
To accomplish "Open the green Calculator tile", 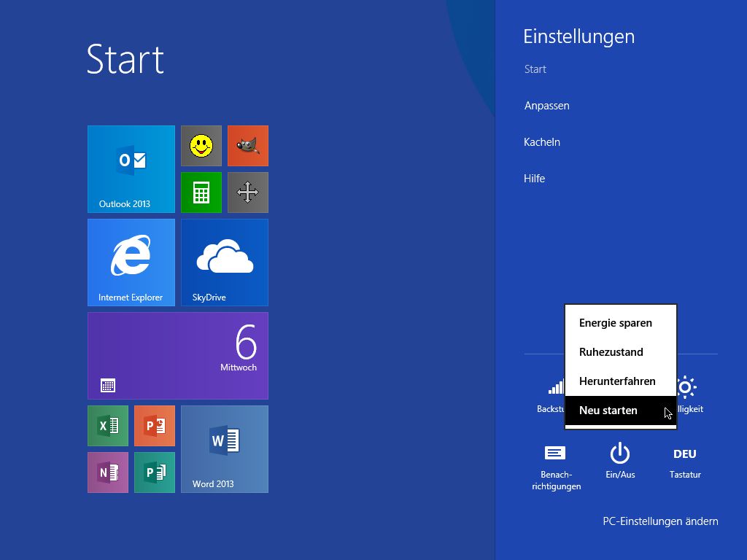I will 201,192.
